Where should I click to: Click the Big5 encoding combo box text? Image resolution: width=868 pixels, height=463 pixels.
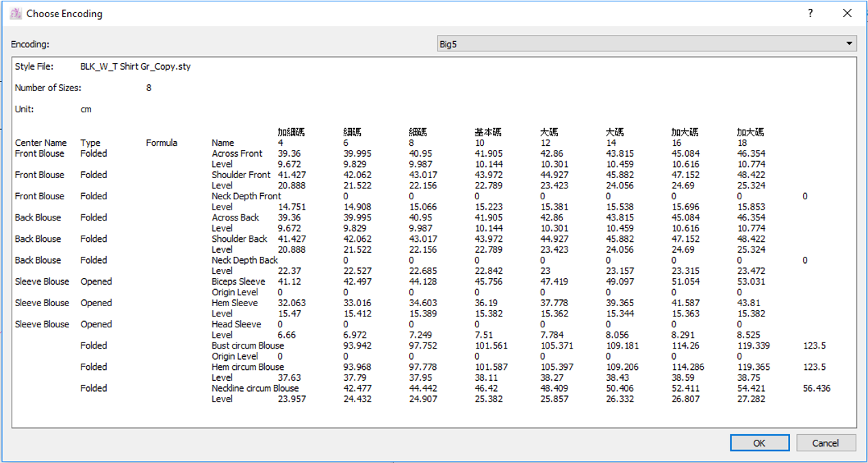448,45
